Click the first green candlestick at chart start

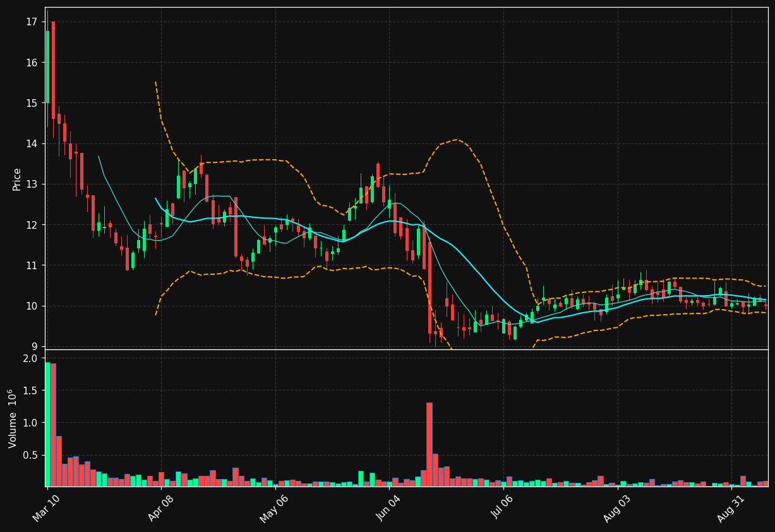[x=47, y=66]
